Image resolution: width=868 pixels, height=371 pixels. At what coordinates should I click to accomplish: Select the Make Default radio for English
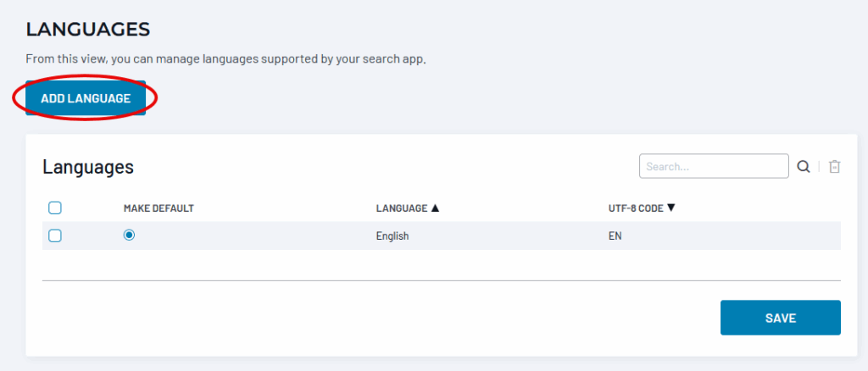pyautogui.click(x=129, y=235)
